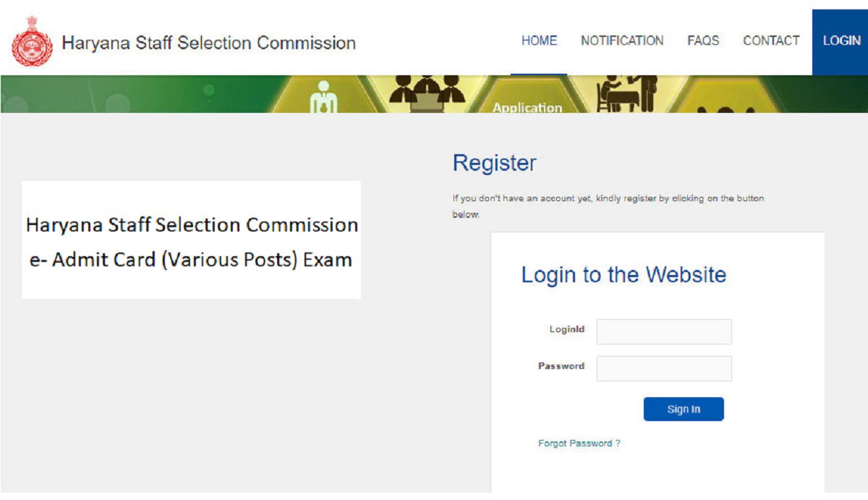This screenshot has width=868, height=500.
Task: Click the LoginId field label
Action: coord(566,330)
